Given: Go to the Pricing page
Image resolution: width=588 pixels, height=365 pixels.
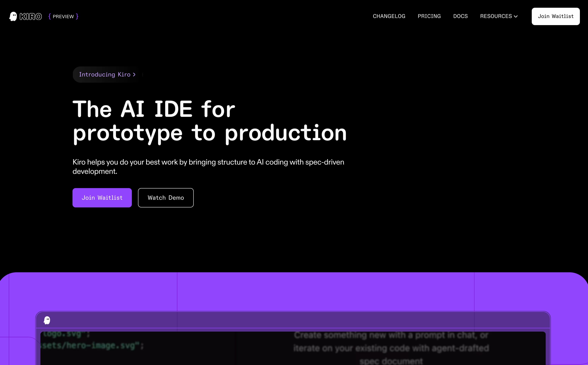Looking at the screenshot, I should 429,16.
